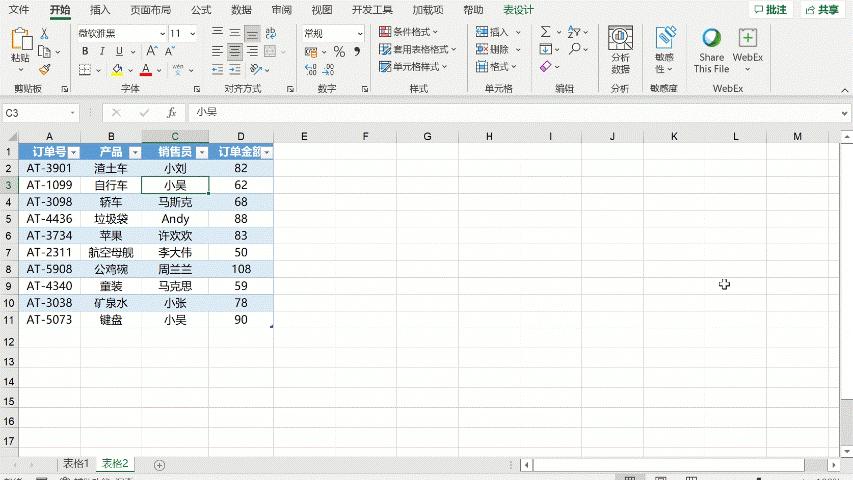This screenshot has width=853, height=480.
Task: Decrease font size with the smaller A icon
Action: coord(170,52)
